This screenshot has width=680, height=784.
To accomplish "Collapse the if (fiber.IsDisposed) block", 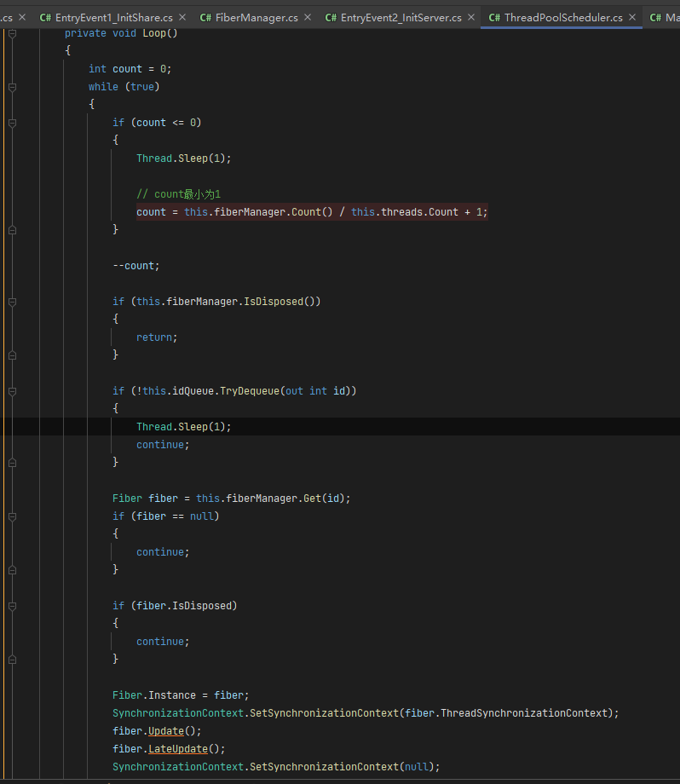I will [x=13, y=606].
